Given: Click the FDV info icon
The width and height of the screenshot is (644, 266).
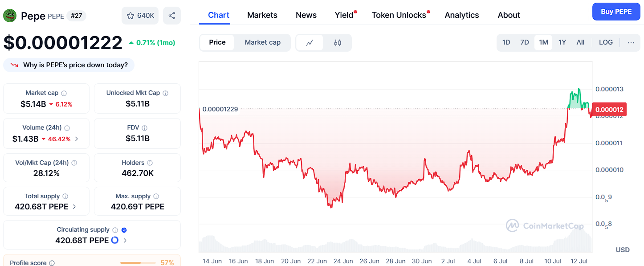Looking at the screenshot, I should pos(145,128).
